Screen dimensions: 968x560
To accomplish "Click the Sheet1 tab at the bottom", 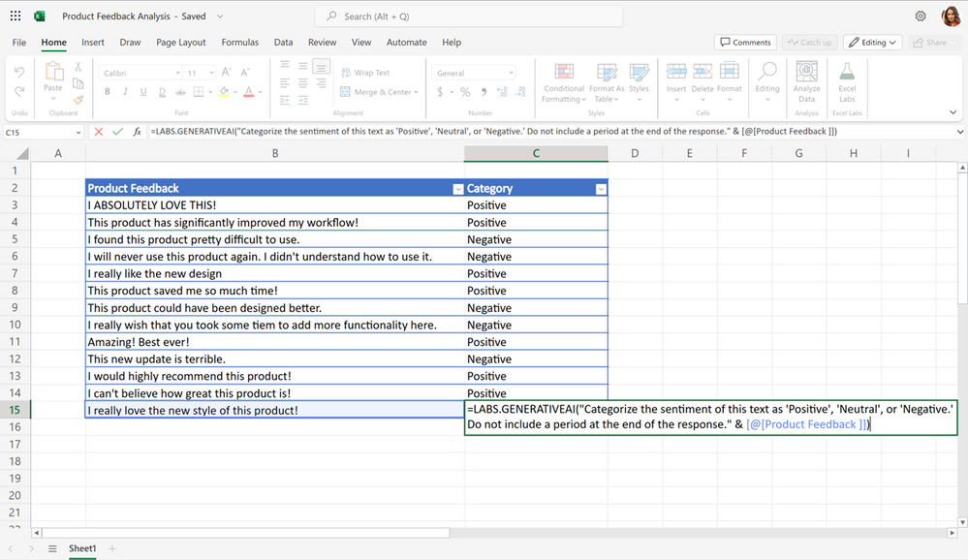I will 82,547.
